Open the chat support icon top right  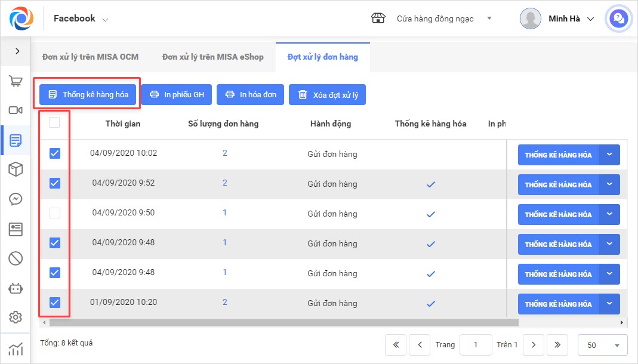[x=619, y=19]
